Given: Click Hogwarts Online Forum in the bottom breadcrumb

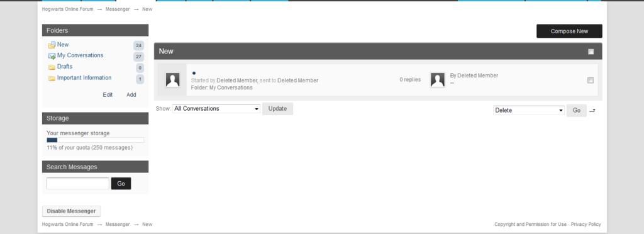Looking at the screenshot, I should coord(68,225).
